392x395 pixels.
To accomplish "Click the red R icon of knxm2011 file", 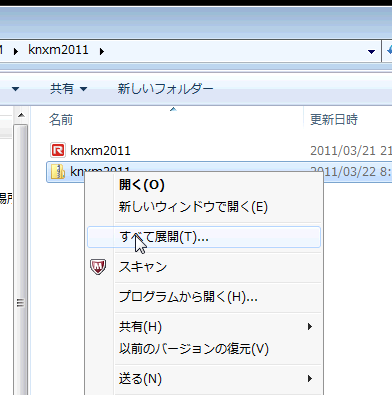I will 58,150.
